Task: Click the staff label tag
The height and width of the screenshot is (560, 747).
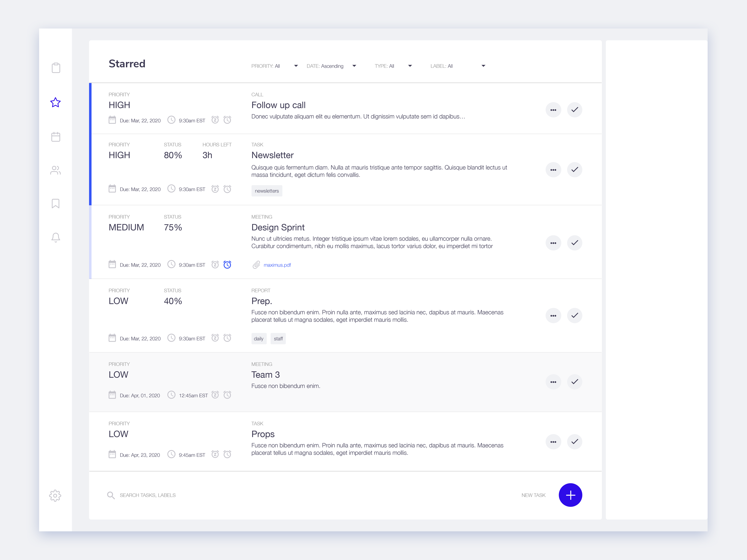Action: click(x=278, y=339)
